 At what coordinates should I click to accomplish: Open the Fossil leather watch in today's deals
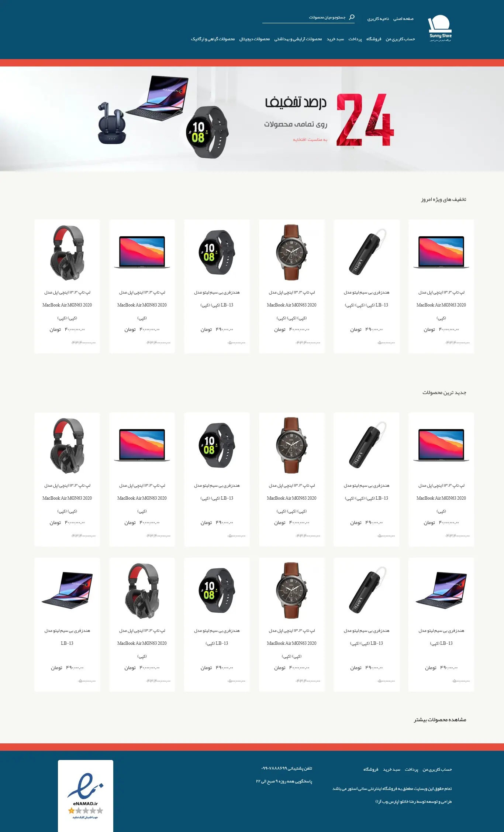pyautogui.click(x=292, y=286)
